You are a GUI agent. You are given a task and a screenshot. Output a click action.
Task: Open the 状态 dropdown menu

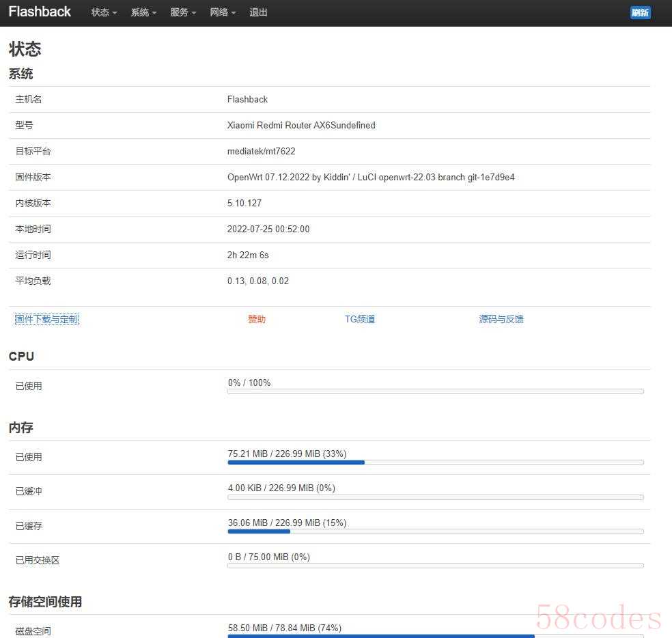click(104, 12)
